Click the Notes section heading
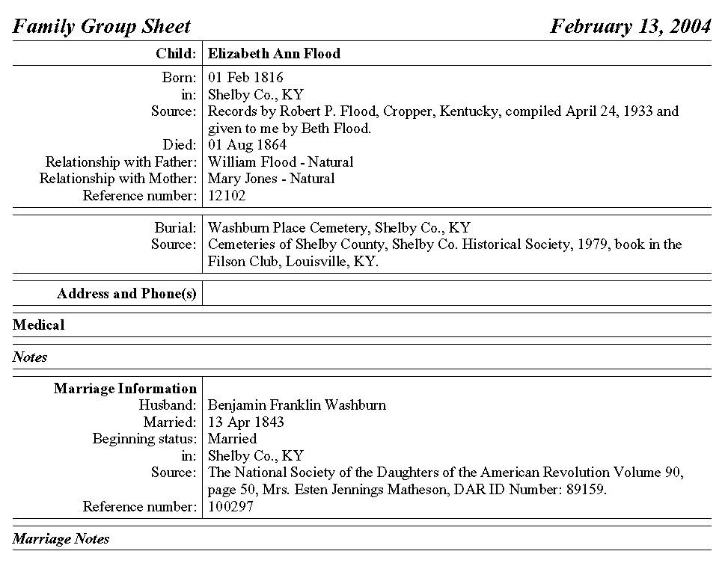The height and width of the screenshot is (563, 728). (x=30, y=357)
